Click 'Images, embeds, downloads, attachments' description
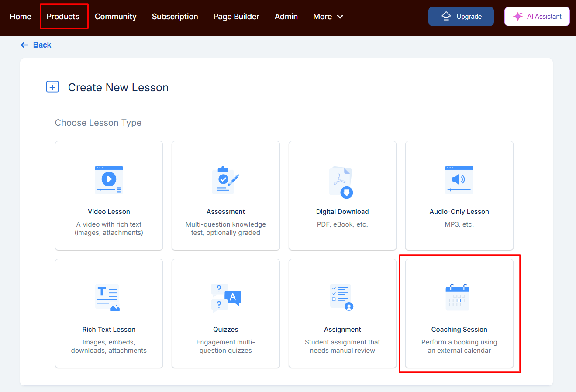The image size is (576, 392). click(109, 346)
